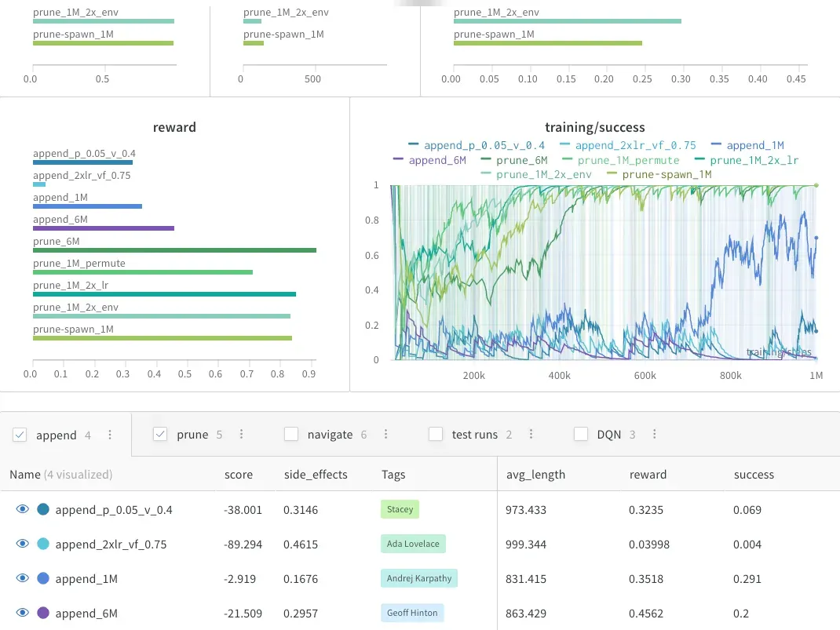This screenshot has width=840, height=630.
Task: Click the Andrej Karpathy tag
Action: [x=419, y=578]
